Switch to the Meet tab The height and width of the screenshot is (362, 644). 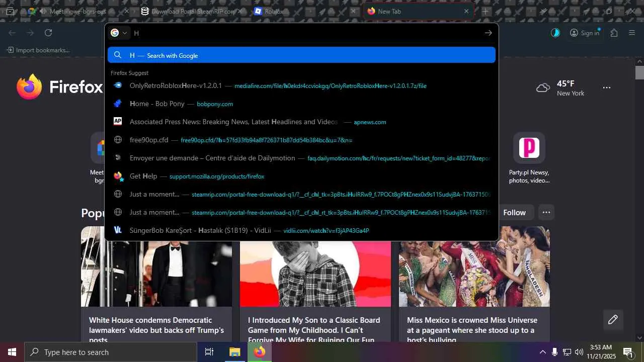[78, 11]
